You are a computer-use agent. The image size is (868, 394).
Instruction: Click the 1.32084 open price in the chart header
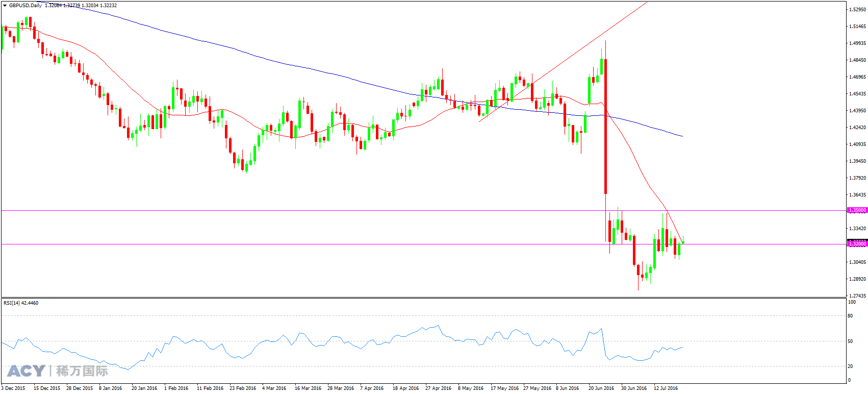(53, 6)
